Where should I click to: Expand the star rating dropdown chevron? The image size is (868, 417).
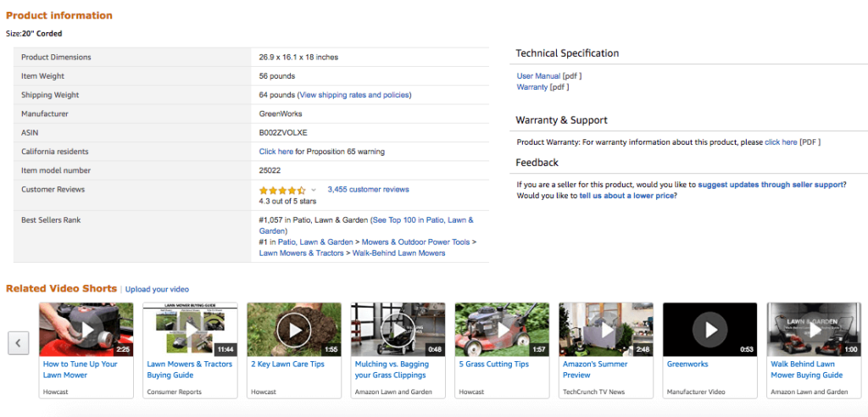coord(314,190)
